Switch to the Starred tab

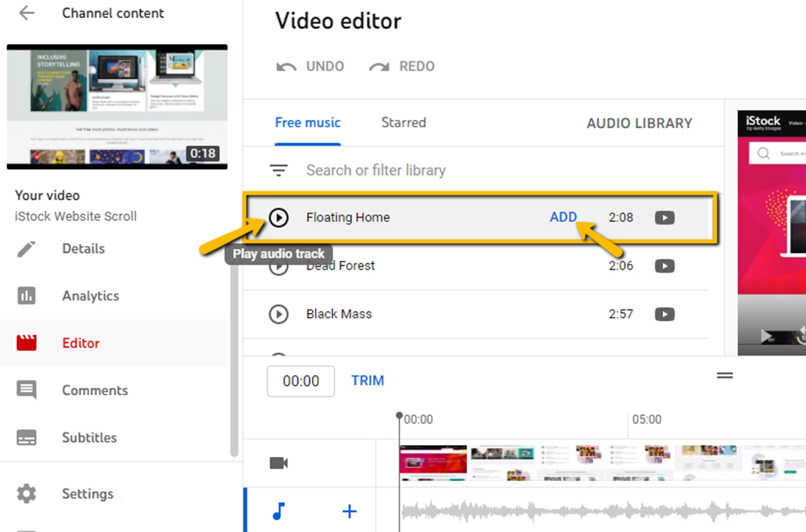tap(404, 123)
